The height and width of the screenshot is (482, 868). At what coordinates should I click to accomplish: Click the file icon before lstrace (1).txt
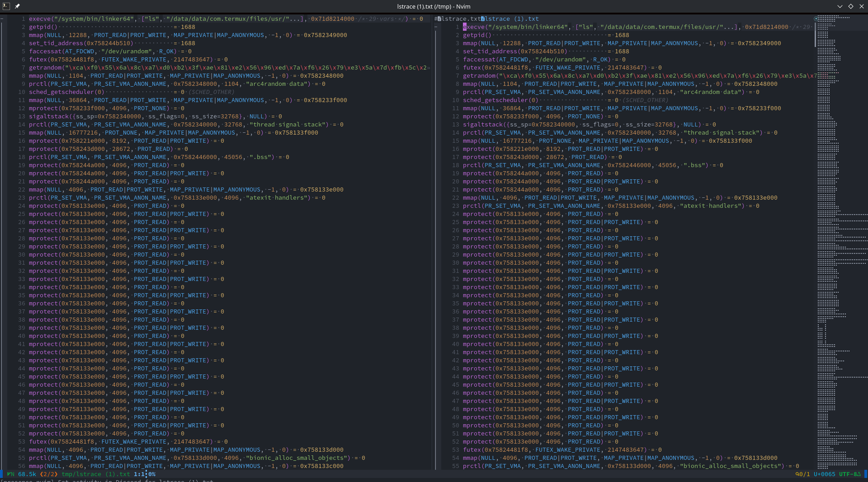[x=483, y=19]
